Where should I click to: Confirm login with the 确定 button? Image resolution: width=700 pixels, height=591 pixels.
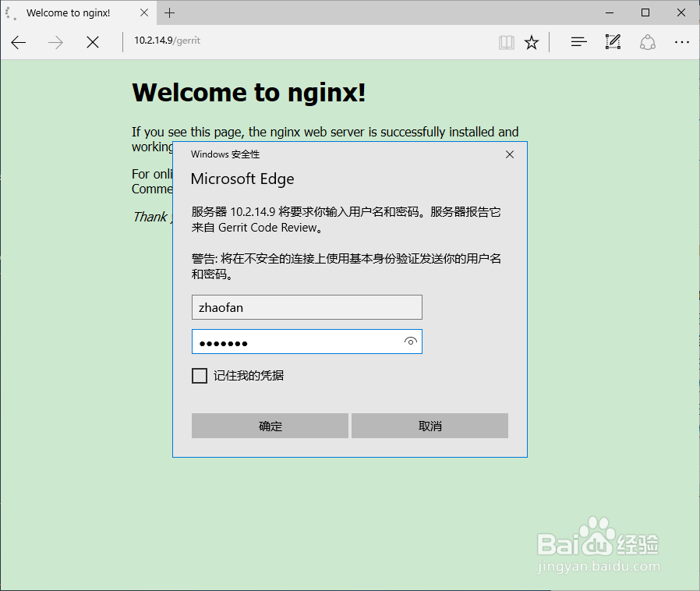270,426
